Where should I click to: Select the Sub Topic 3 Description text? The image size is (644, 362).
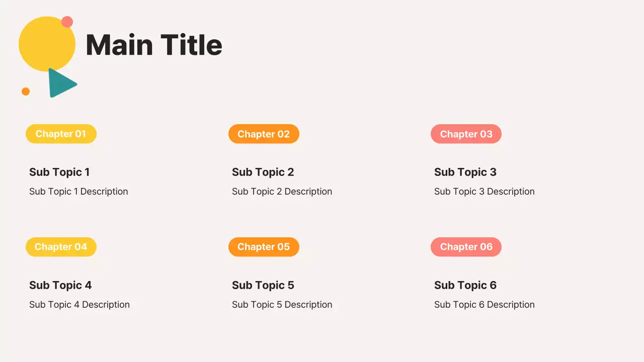pyautogui.click(x=484, y=192)
